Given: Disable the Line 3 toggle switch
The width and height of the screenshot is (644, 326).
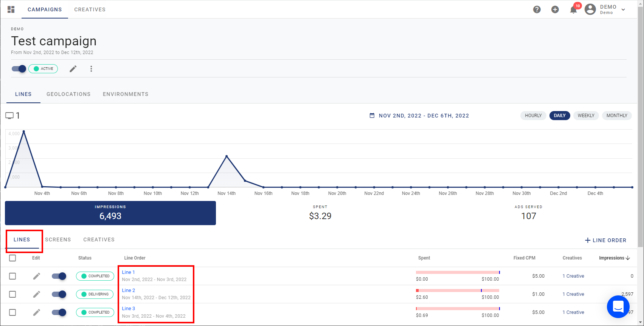Looking at the screenshot, I should (59, 312).
